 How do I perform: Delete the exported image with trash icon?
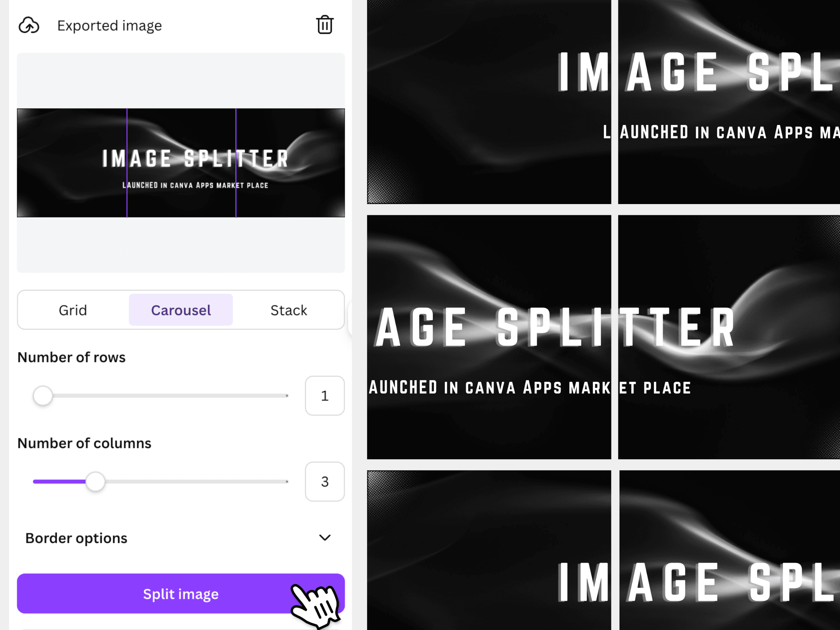tap(325, 25)
